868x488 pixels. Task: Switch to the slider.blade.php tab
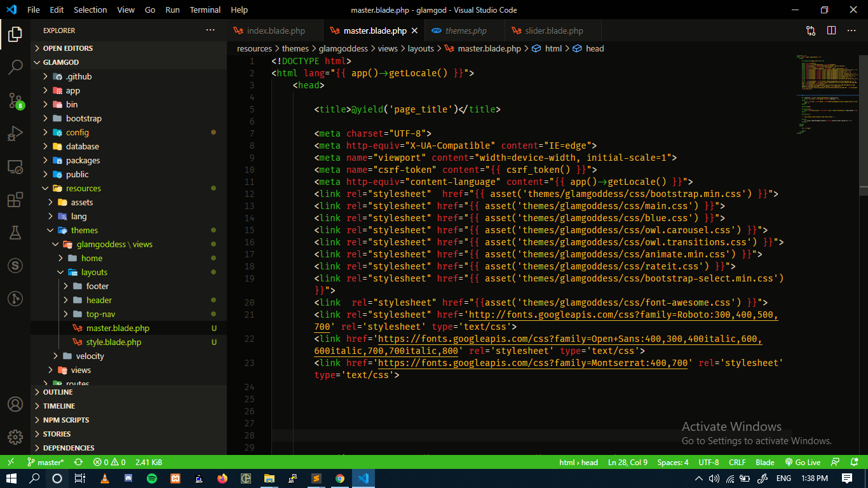pos(553,30)
